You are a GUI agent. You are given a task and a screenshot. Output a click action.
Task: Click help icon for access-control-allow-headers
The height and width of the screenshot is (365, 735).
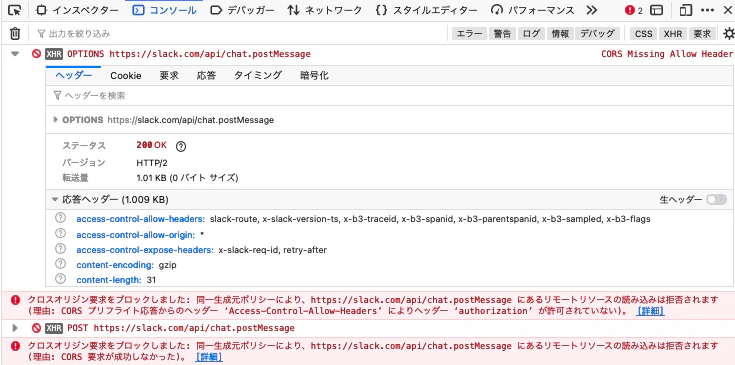60,218
